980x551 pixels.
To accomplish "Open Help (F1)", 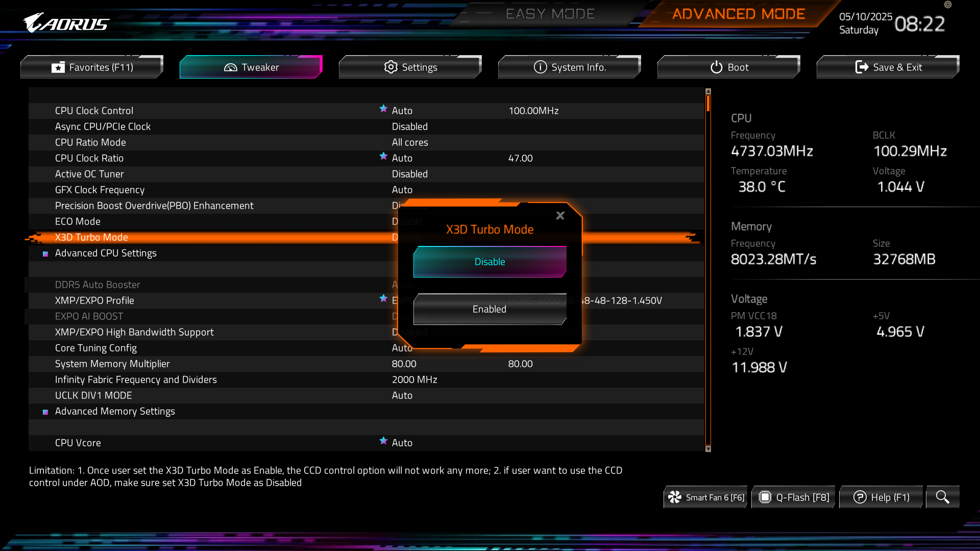I will 881,497.
